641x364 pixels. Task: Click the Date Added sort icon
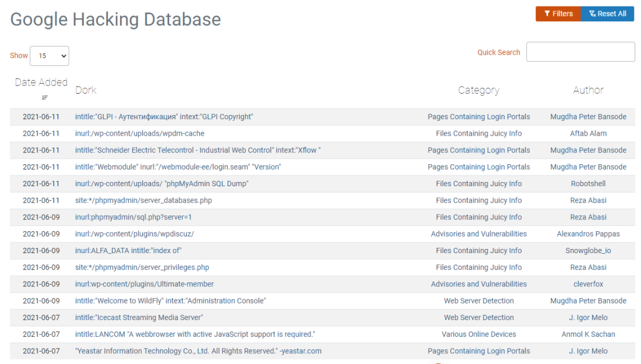(45, 98)
